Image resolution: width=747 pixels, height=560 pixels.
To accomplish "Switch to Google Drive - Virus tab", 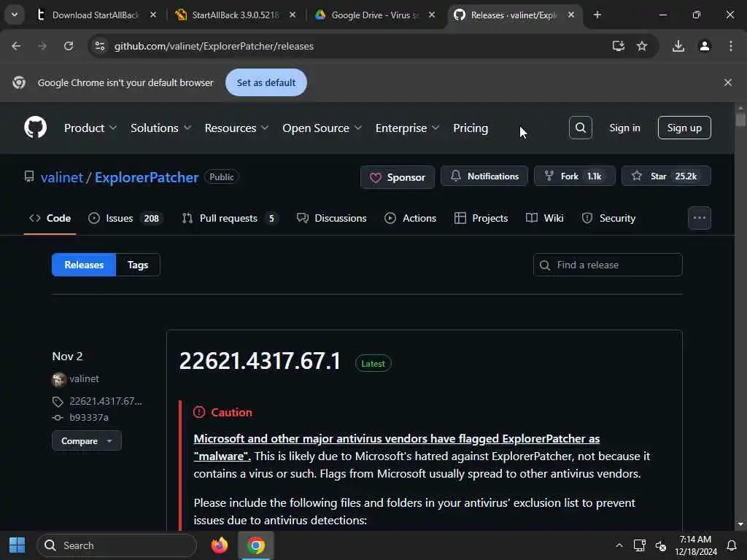I will pos(374,15).
